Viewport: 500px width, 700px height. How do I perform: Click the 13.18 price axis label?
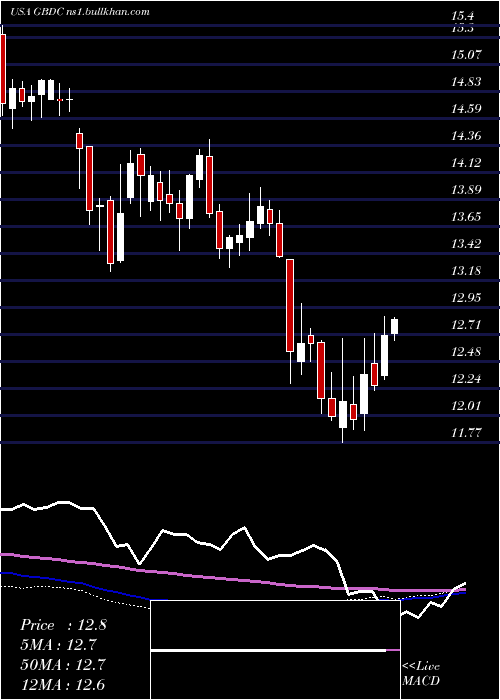[x=467, y=271]
